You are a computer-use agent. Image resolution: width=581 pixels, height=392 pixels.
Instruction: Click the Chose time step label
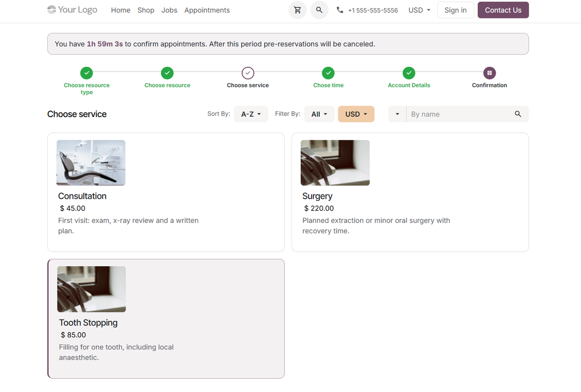(329, 85)
